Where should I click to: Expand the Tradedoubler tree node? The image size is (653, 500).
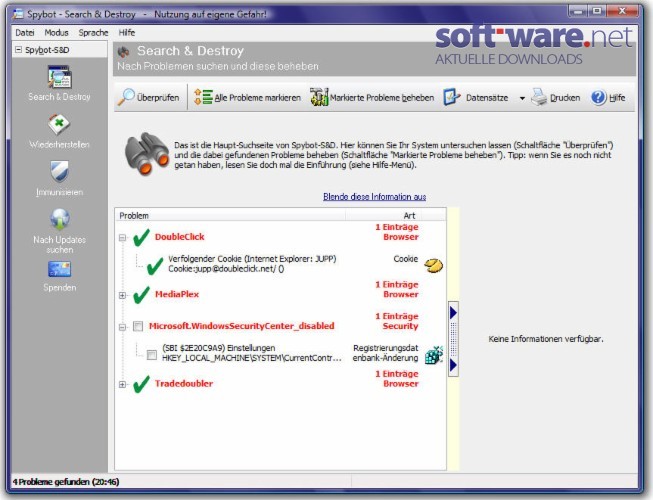(x=122, y=385)
